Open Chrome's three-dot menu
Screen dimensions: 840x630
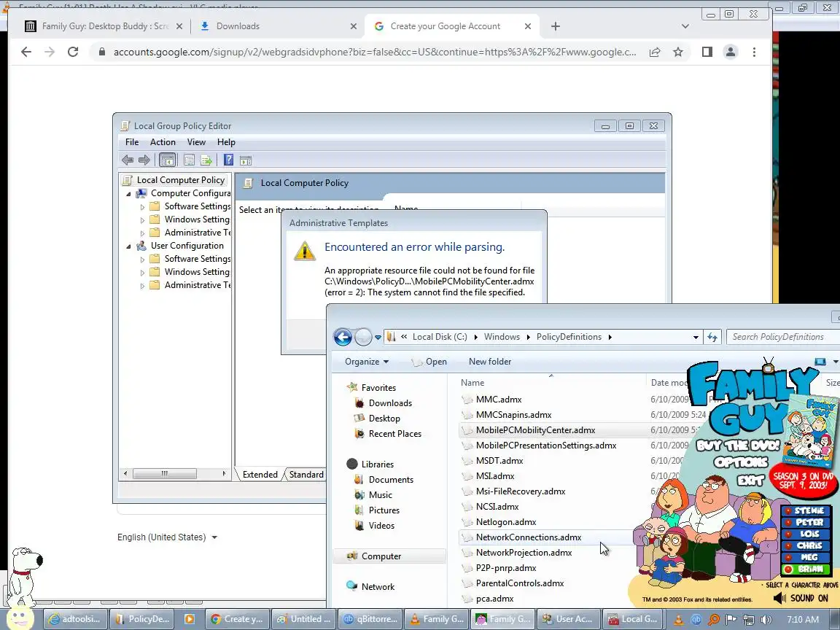click(x=754, y=52)
